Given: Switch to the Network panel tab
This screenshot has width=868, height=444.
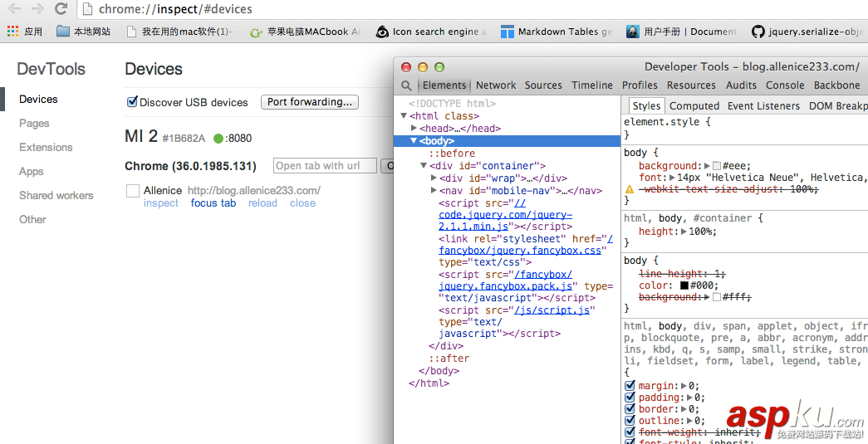Looking at the screenshot, I should pyautogui.click(x=496, y=85).
